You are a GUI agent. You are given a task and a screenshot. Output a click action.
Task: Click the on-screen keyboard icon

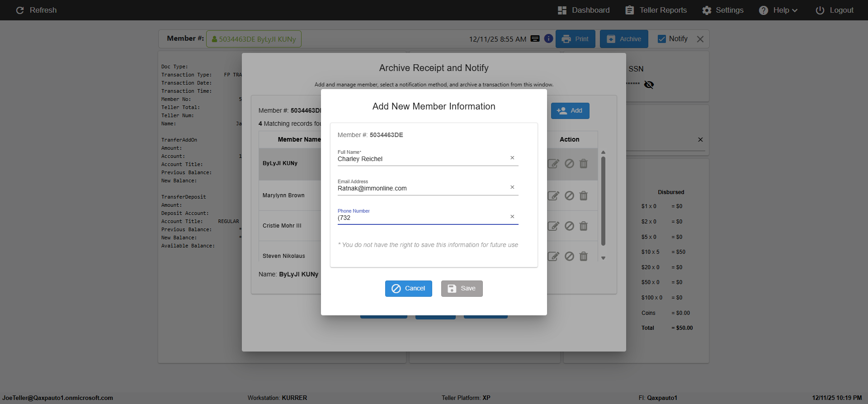[535, 38]
